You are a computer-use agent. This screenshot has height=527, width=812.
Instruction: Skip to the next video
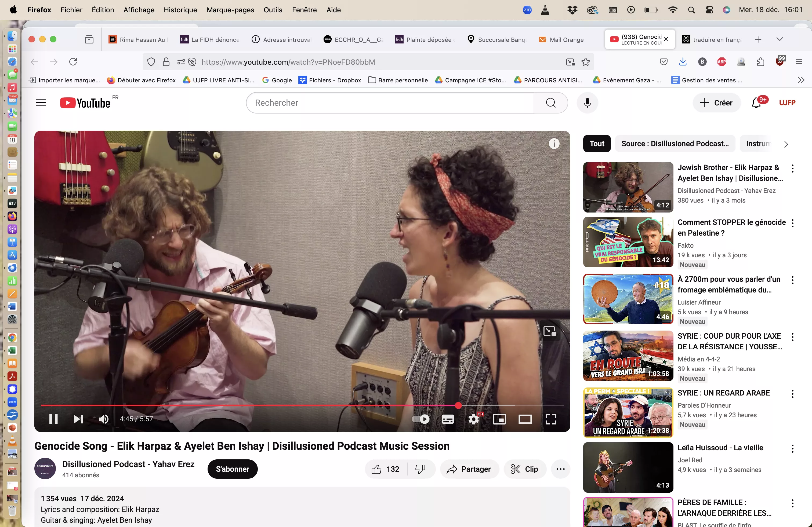[x=78, y=419]
